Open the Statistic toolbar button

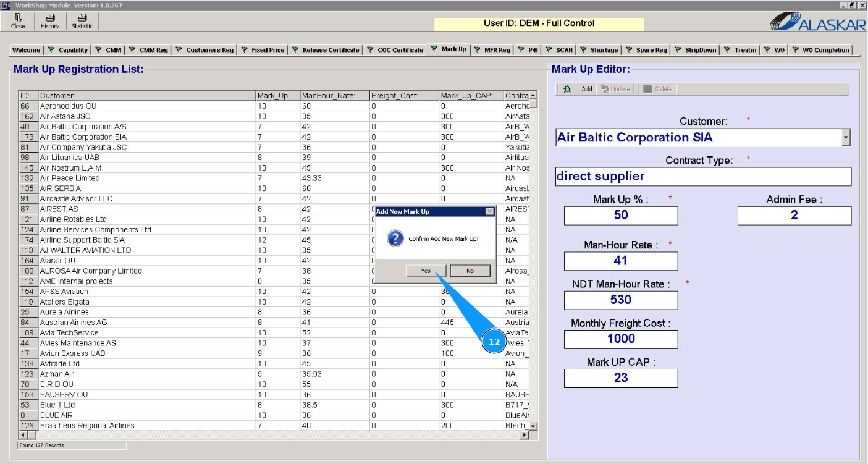click(82, 22)
